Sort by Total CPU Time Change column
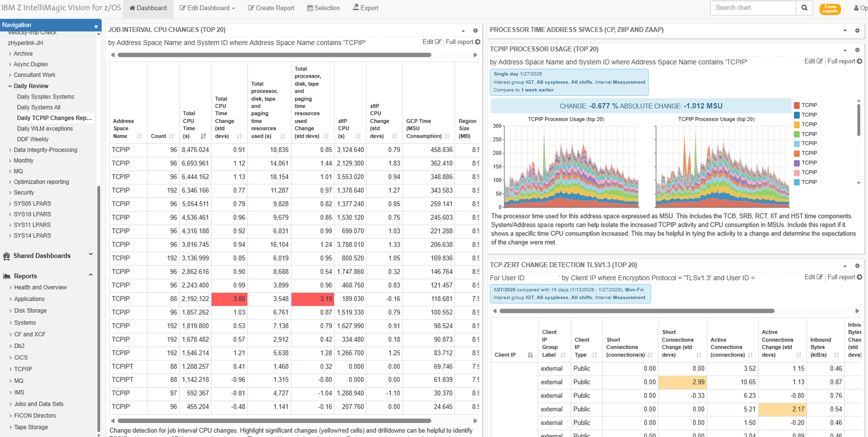This screenshot has width=868, height=437. 239,136
